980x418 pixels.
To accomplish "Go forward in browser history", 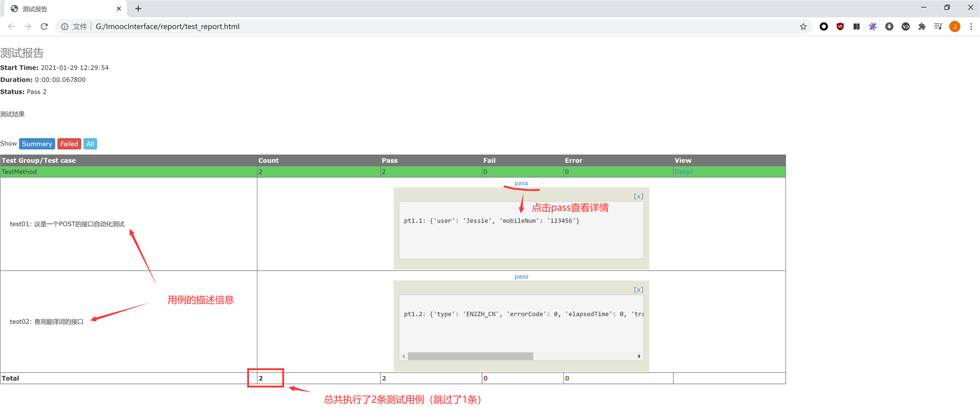I will pyautogui.click(x=28, y=27).
